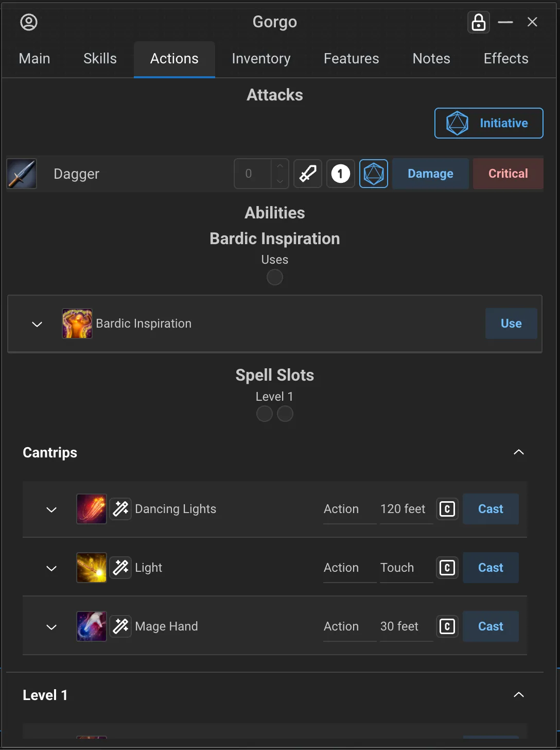
Task: Cast the Light cantrip
Action: click(x=491, y=568)
